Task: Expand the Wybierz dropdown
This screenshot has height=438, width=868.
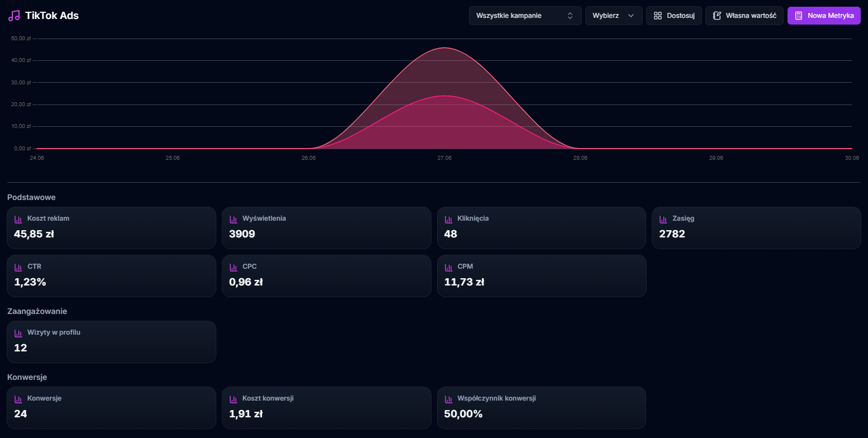Action: (613, 16)
